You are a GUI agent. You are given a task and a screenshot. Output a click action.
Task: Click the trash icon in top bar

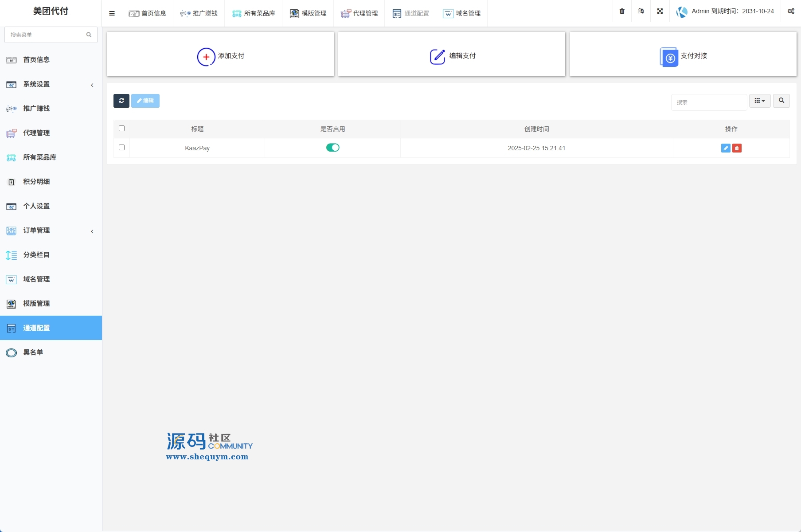point(622,12)
